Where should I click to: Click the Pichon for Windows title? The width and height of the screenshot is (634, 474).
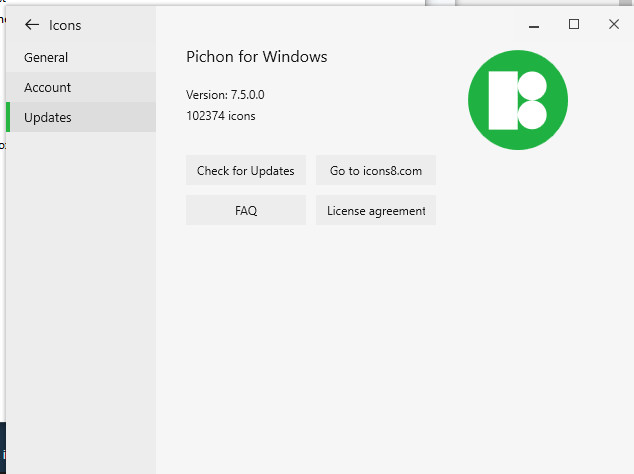(257, 57)
